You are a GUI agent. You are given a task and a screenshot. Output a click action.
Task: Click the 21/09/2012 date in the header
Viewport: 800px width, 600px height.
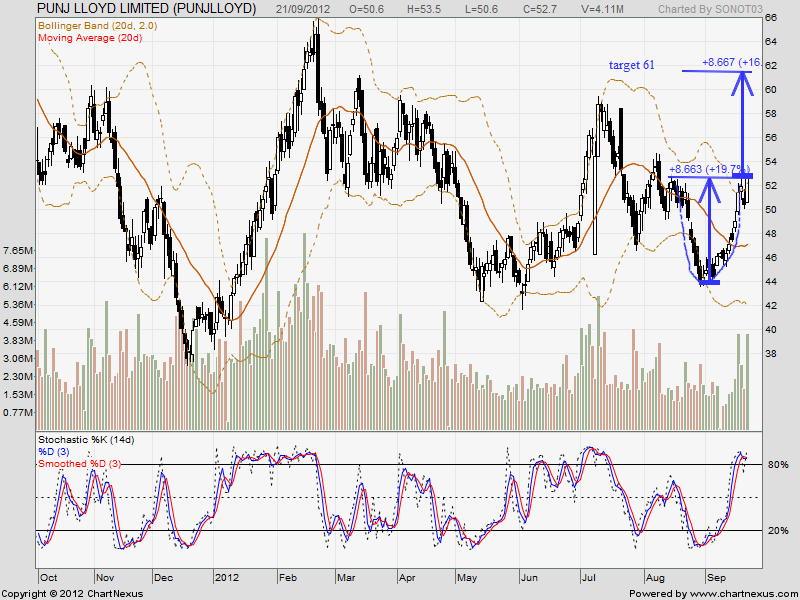tap(303, 9)
